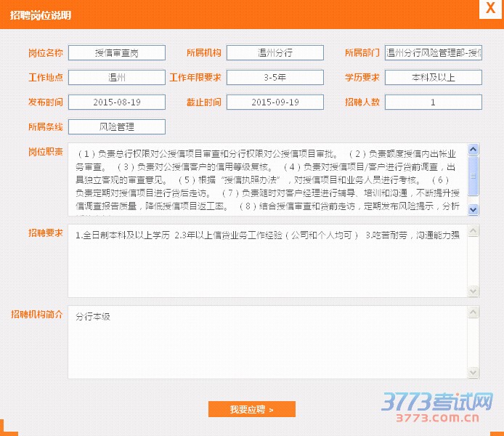The width and height of the screenshot is (504, 436).
Task: Select the 招聘人数 field
Action: point(433,102)
